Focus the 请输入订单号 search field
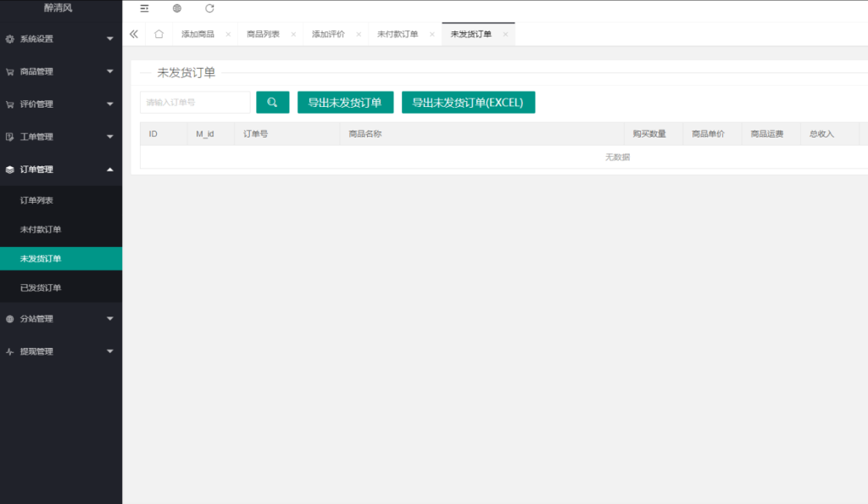The width and height of the screenshot is (868, 504). (195, 103)
